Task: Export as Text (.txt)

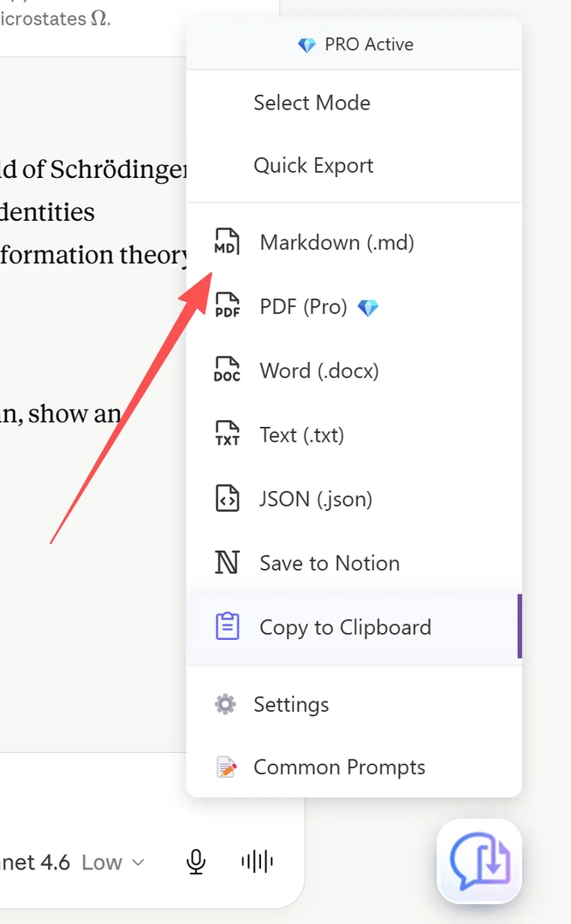Action: click(354, 435)
